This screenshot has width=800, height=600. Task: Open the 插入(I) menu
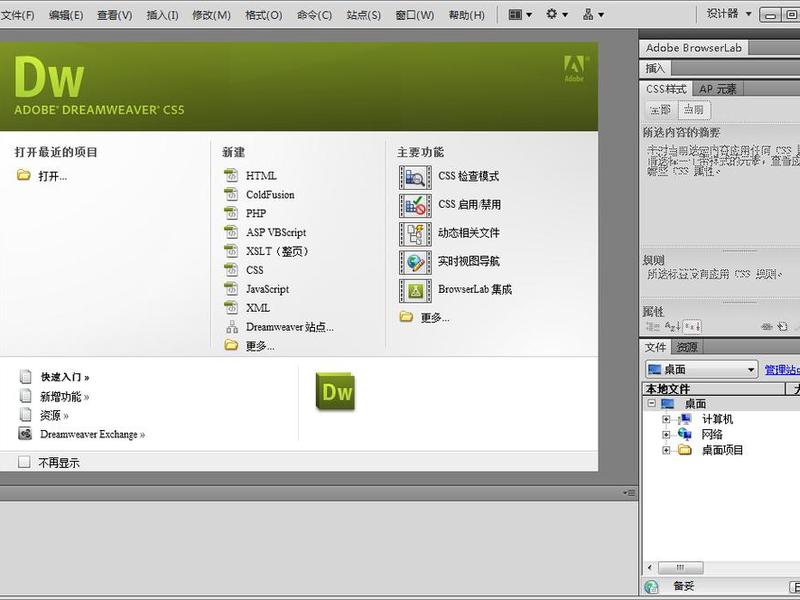(163, 15)
